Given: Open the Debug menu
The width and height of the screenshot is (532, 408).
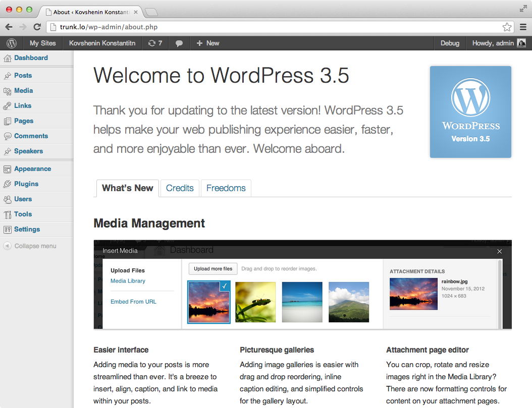Looking at the screenshot, I should (x=450, y=43).
